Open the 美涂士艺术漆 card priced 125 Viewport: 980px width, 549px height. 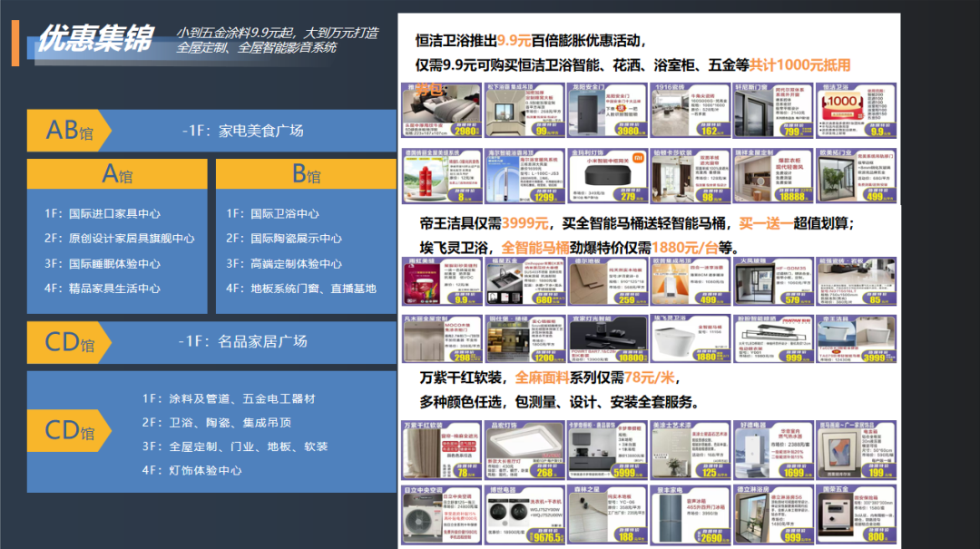pyautogui.click(x=691, y=450)
